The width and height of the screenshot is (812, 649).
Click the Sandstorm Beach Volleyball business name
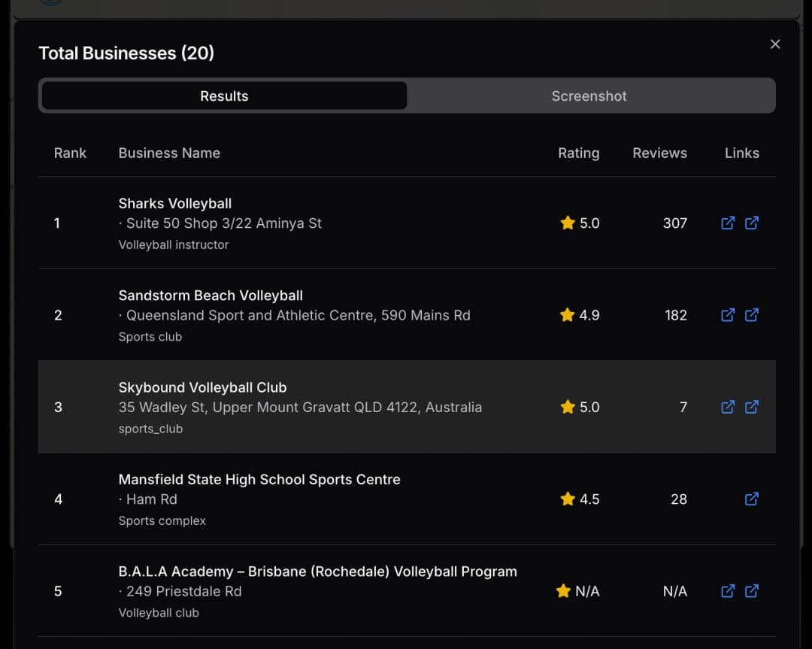point(211,295)
